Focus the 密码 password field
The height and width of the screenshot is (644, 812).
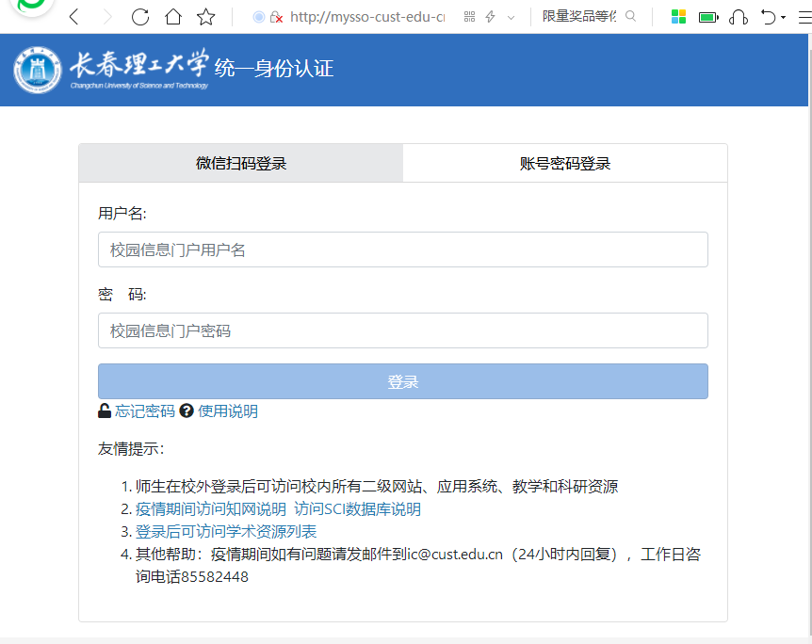(402, 330)
